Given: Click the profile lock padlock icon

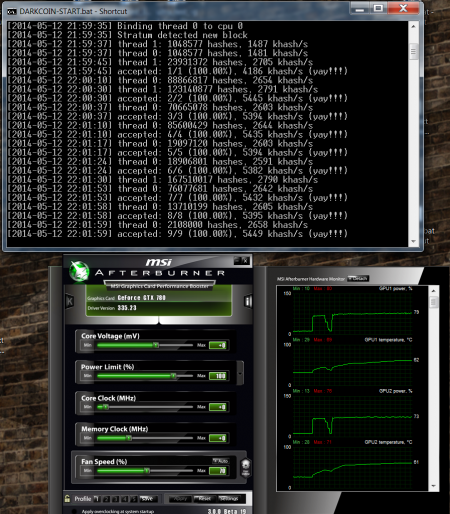Looking at the screenshot, I should [x=67, y=498].
